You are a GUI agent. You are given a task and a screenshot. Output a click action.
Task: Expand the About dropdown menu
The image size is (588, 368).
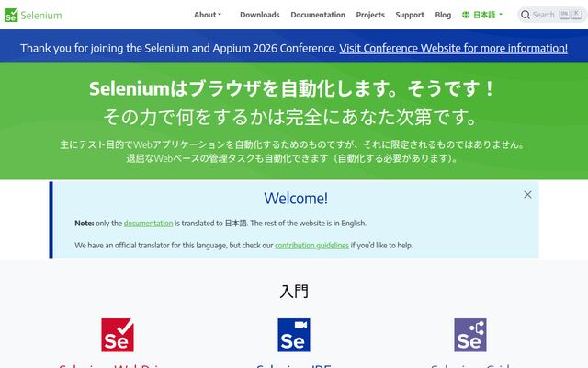click(208, 15)
